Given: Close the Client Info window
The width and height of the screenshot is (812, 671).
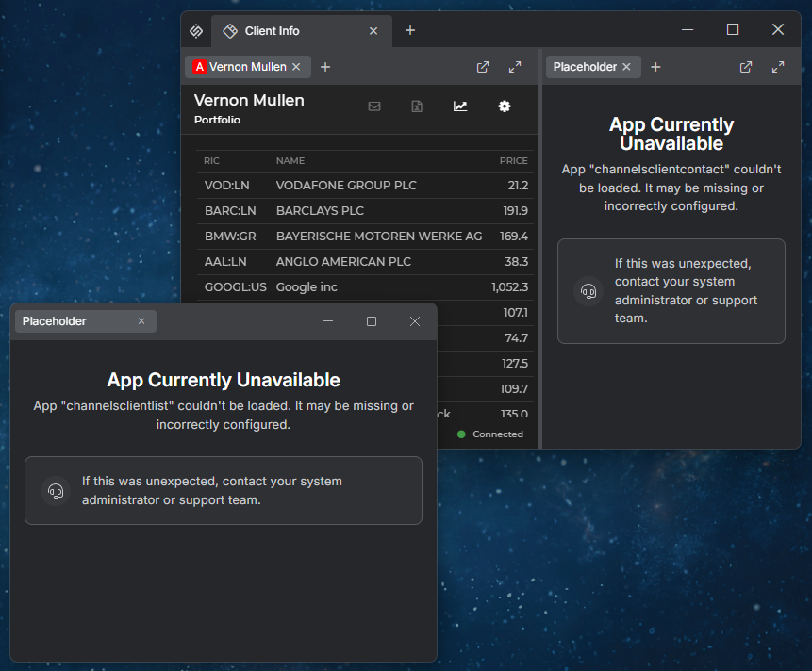Looking at the screenshot, I should tap(778, 29).
